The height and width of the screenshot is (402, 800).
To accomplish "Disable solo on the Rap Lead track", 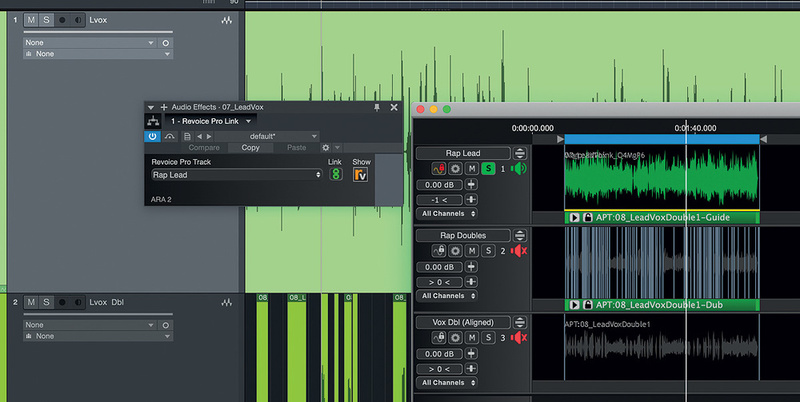I will [x=487, y=169].
